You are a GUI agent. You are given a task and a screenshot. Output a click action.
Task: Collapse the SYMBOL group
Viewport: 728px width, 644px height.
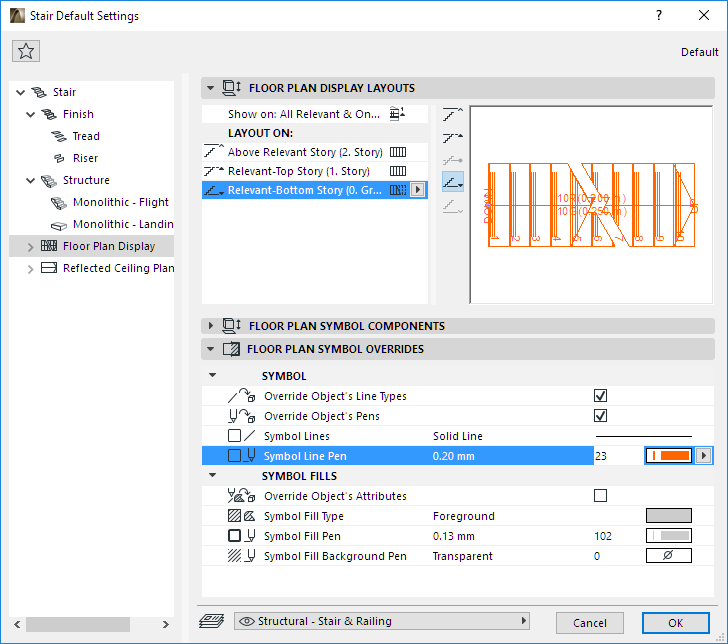213,375
